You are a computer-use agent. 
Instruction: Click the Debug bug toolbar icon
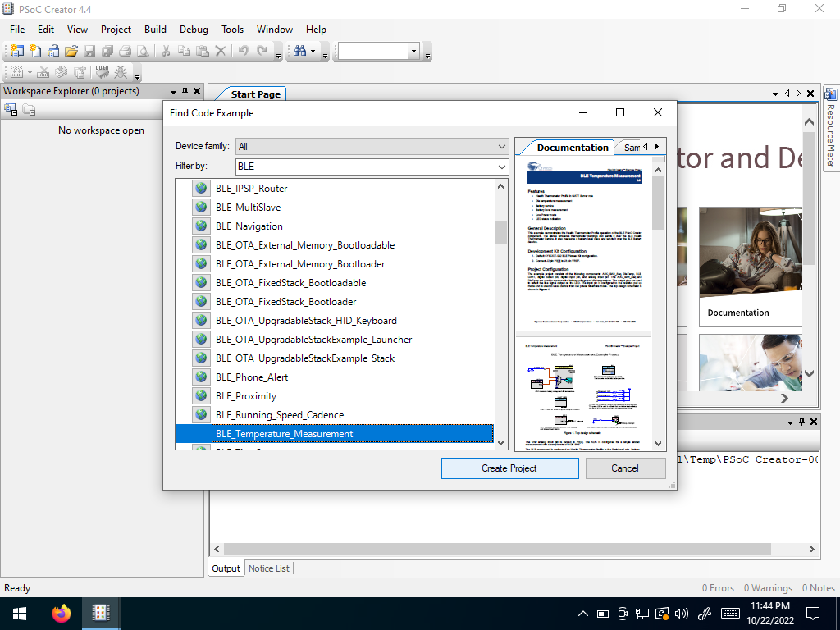[x=121, y=72]
